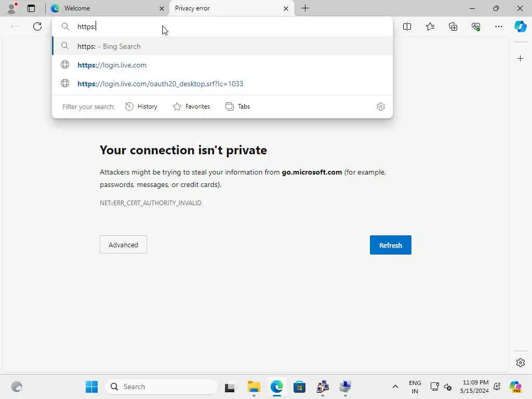Open the Collections icon

(453, 26)
